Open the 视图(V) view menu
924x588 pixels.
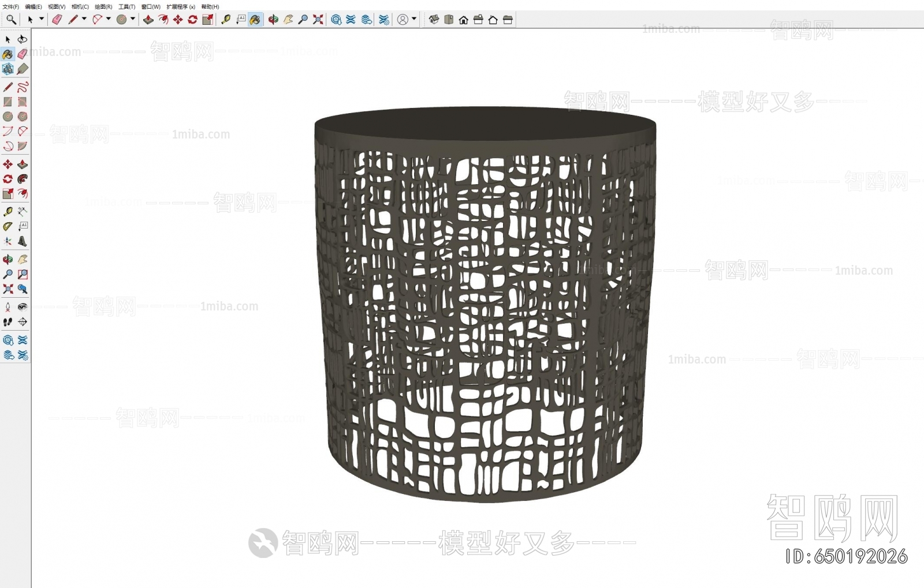[x=57, y=7]
